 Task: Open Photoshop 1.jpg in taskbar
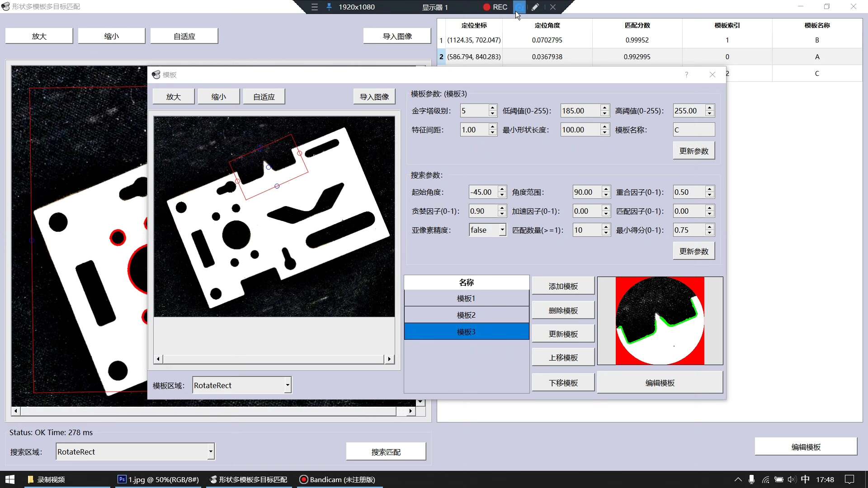click(x=158, y=479)
